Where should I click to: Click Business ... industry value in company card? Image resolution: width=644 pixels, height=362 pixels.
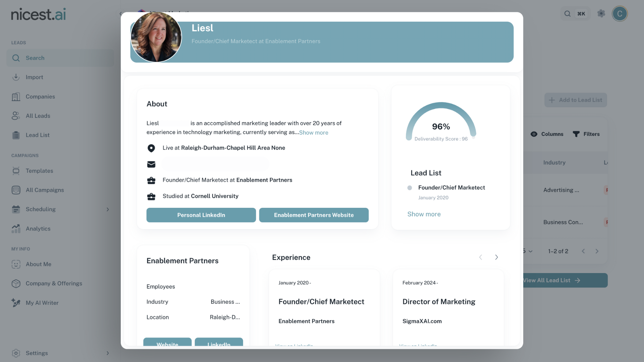[225, 302]
